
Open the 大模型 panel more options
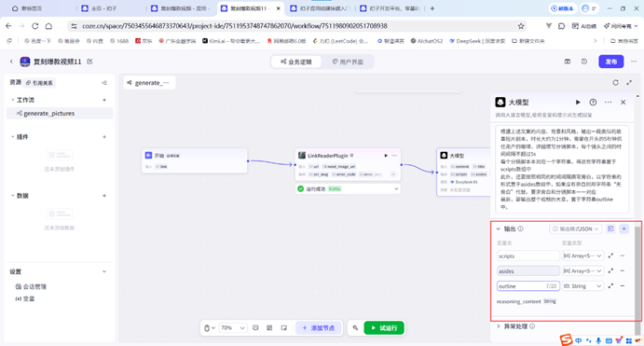pos(608,103)
